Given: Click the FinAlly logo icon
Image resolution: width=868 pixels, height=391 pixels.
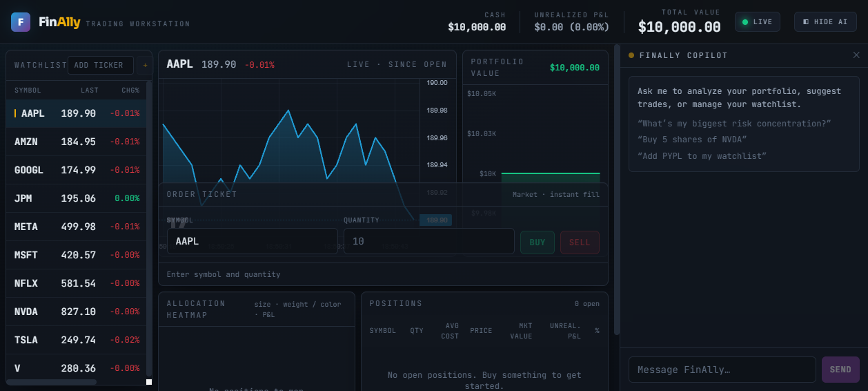Looking at the screenshot, I should point(21,22).
